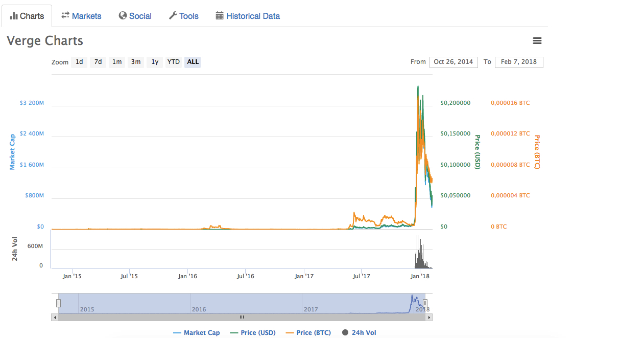Click the 2017 label in the navigator

coord(311,309)
